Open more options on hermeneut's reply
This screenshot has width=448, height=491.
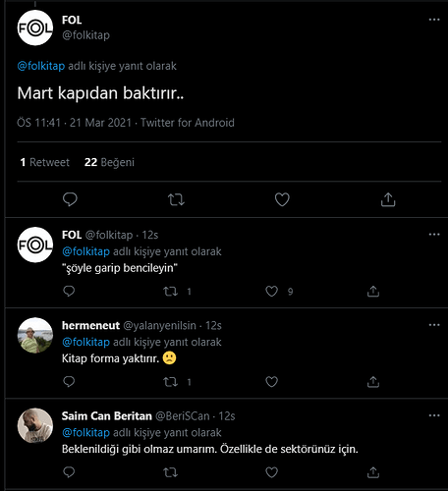pos(434,325)
